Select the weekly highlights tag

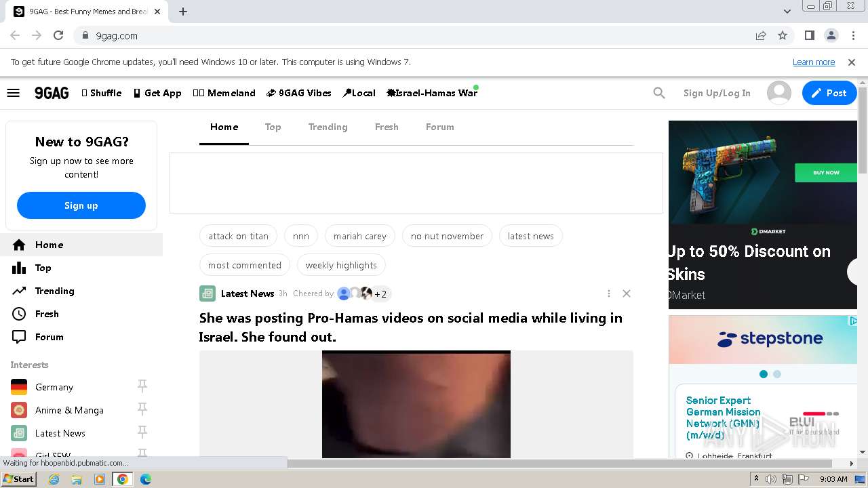coord(341,265)
